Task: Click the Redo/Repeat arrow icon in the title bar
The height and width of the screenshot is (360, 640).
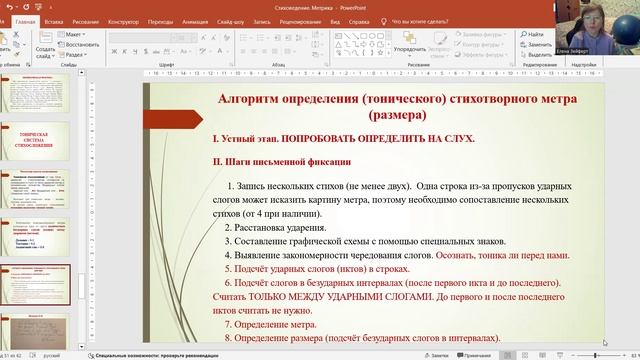Action: point(26,7)
